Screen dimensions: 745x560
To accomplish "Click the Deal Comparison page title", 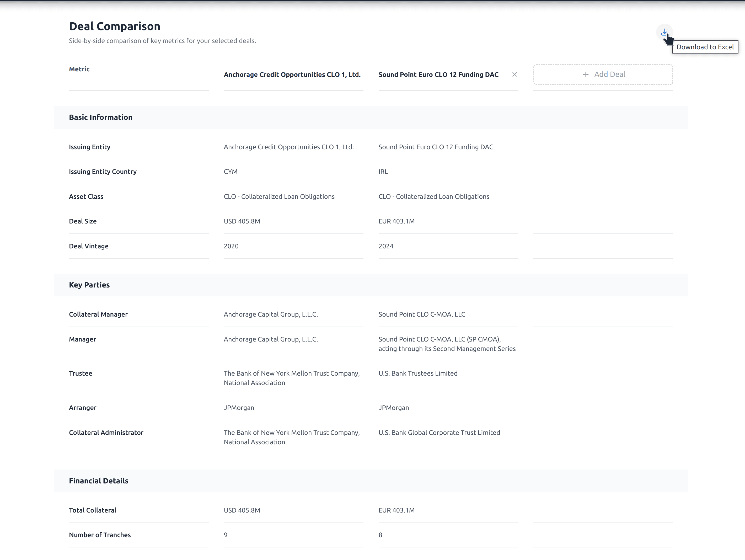I will pyautogui.click(x=115, y=26).
